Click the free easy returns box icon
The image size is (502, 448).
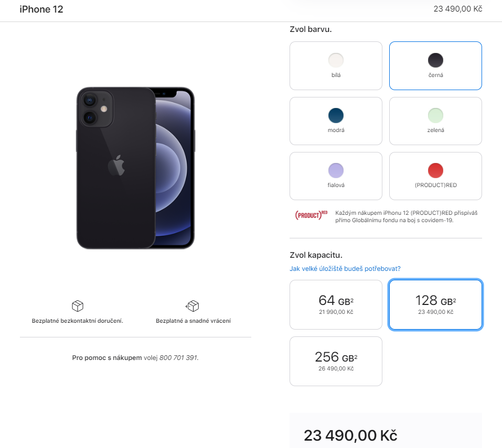coord(193,306)
